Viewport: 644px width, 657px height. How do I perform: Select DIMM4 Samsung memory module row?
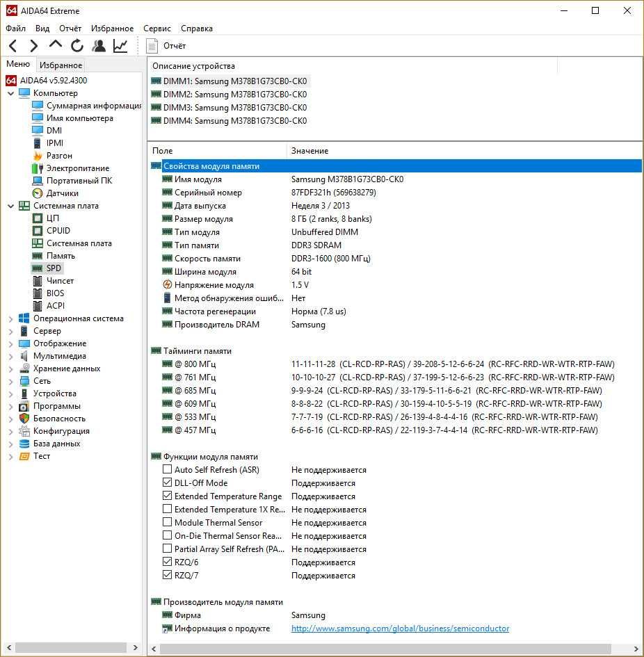[x=235, y=121]
